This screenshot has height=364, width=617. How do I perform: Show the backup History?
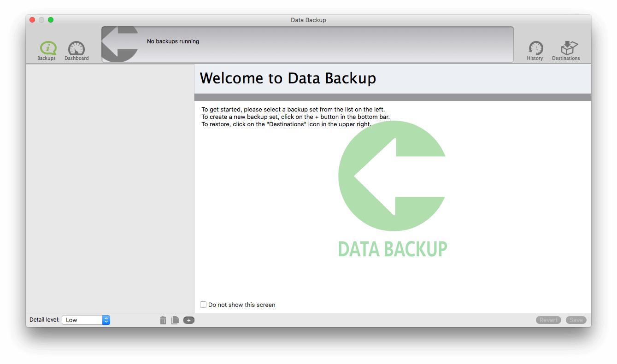click(x=535, y=50)
